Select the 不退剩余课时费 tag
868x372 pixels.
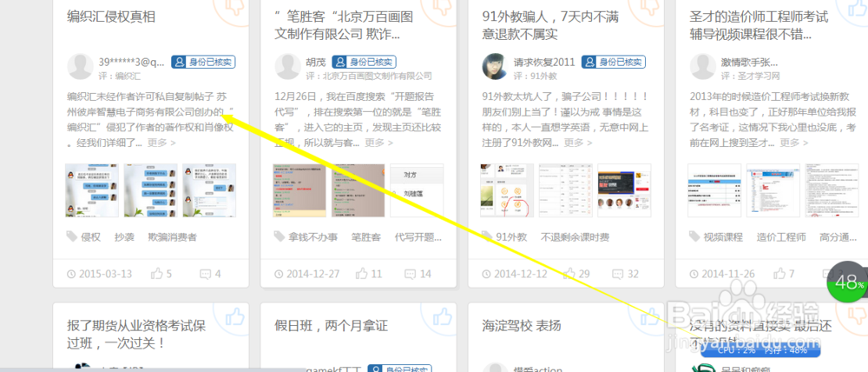point(575,237)
